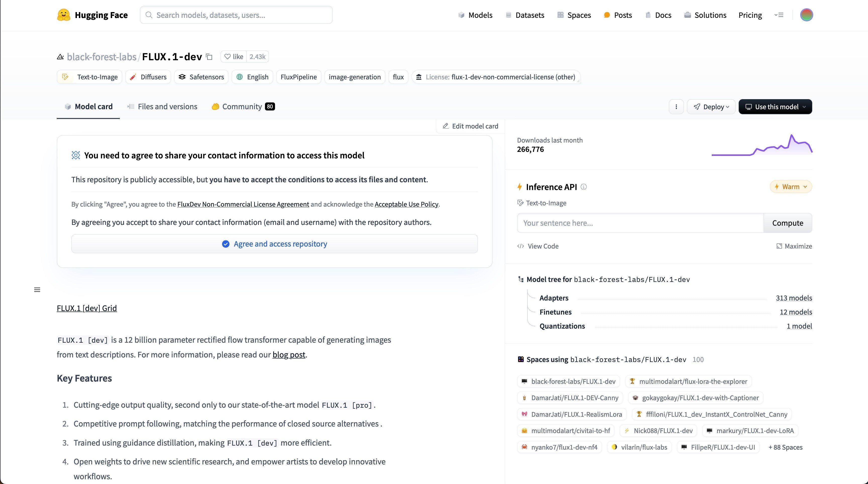Open the Use this model dropdown
The image size is (868, 484).
coord(775,106)
